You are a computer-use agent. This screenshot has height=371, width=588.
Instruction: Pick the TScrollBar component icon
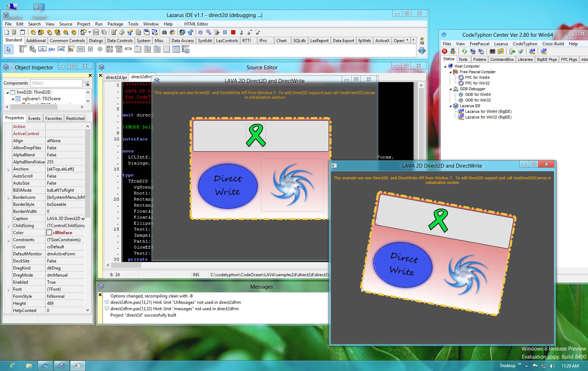click(x=128, y=49)
